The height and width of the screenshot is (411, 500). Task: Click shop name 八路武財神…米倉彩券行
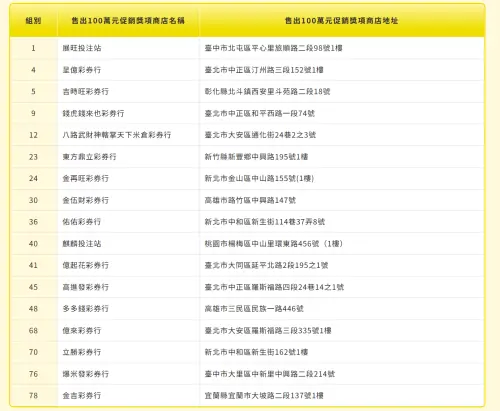tap(117, 135)
